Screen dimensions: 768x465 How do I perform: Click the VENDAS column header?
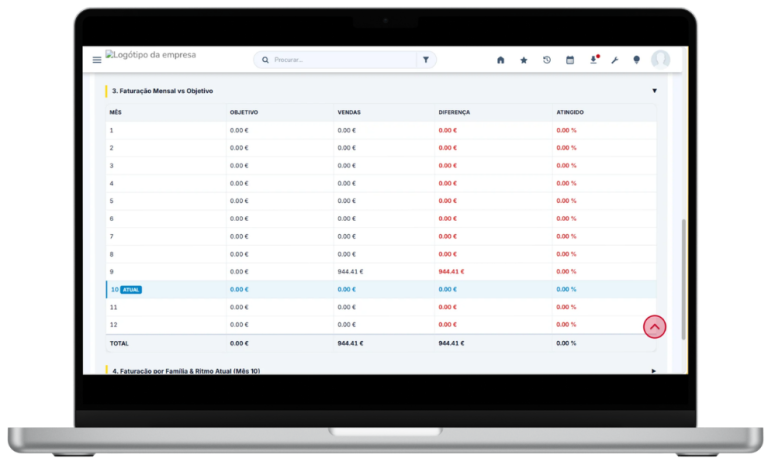(x=349, y=112)
